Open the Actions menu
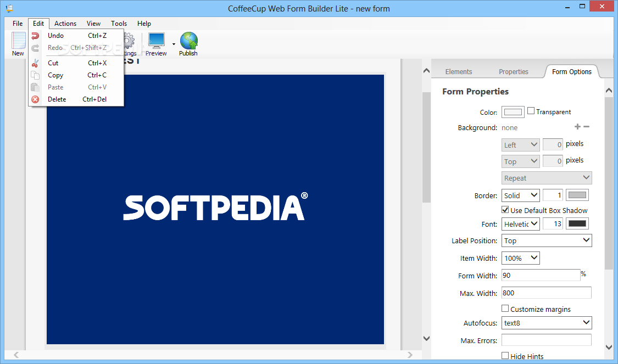This screenshot has width=618, height=364. 65,24
